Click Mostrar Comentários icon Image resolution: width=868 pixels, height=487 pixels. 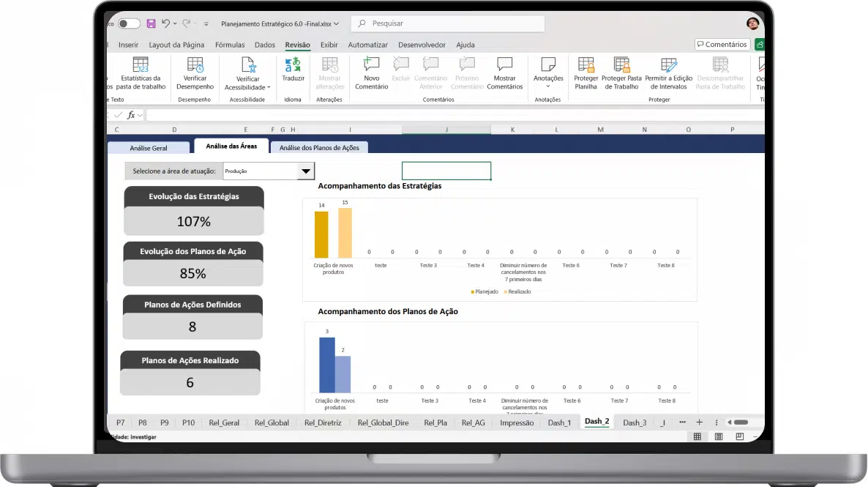[504, 73]
